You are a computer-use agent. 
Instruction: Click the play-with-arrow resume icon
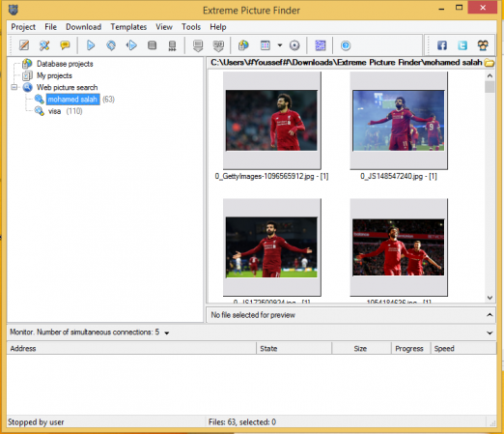pos(131,45)
